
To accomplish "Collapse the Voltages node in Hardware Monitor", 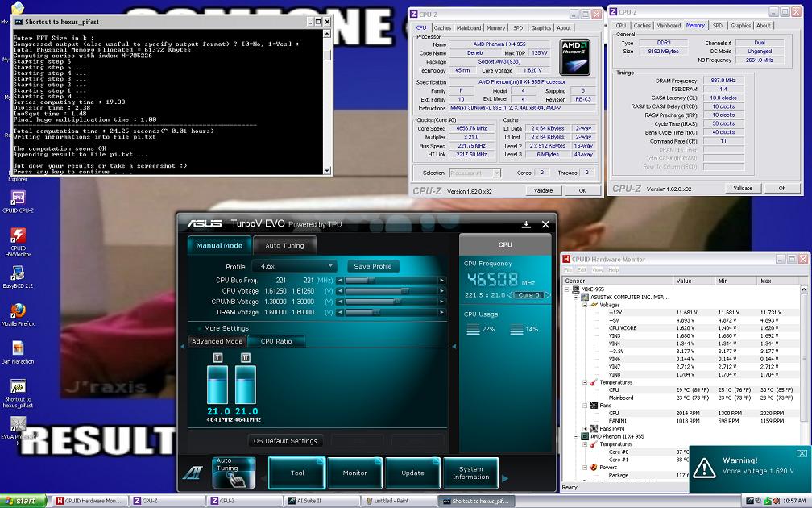I will pos(585,305).
